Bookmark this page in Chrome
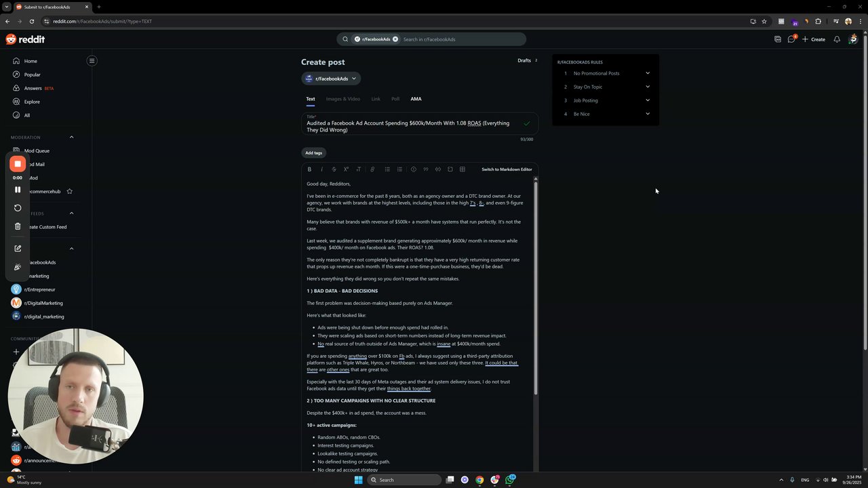The image size is (868, 488). coord(764,21)
